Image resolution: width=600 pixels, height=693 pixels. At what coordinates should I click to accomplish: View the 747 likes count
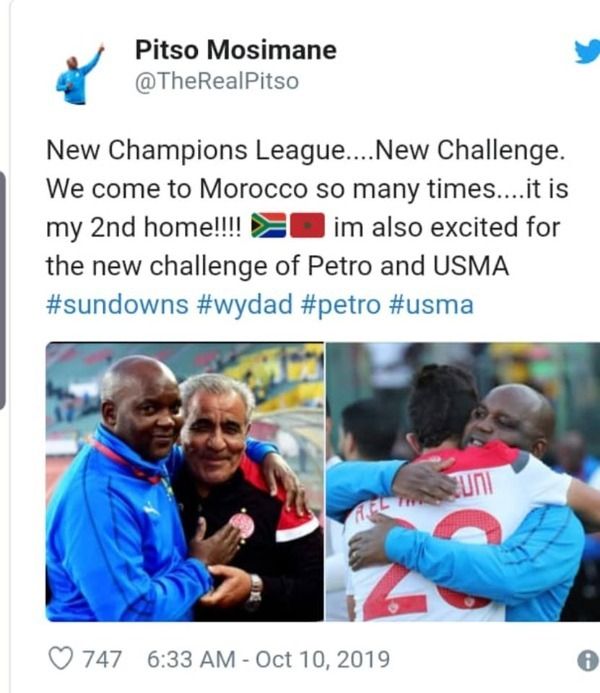(102, 659)
